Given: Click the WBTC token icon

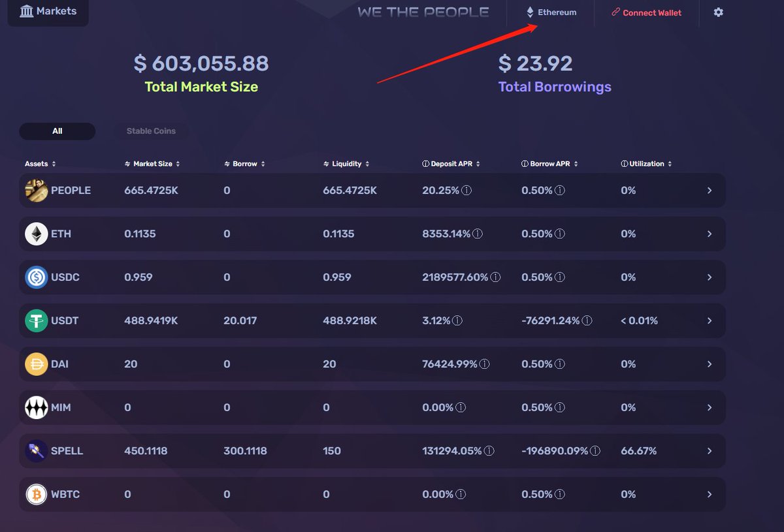Looking at the screenshot, I should click(37, 494).
